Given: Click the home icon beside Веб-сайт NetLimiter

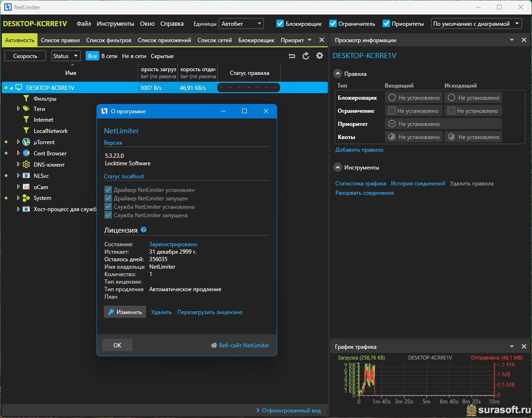Looking at the screenshot, I should point(214,345).
